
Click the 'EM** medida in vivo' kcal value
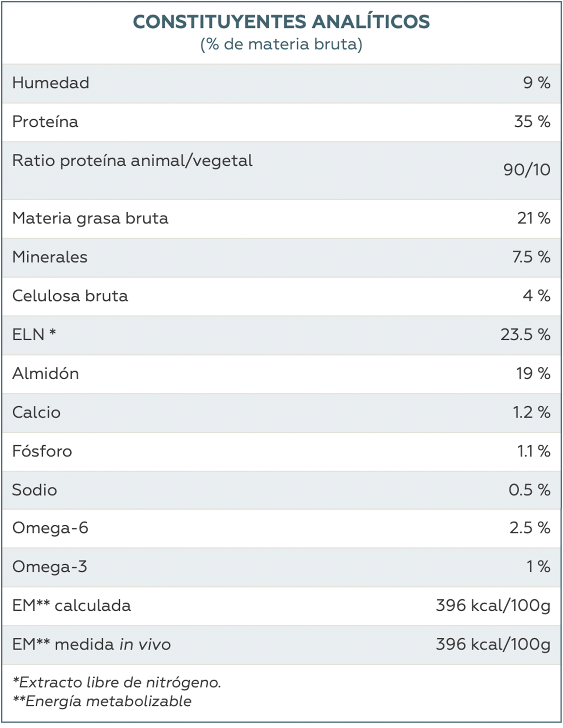coord(493,644)
